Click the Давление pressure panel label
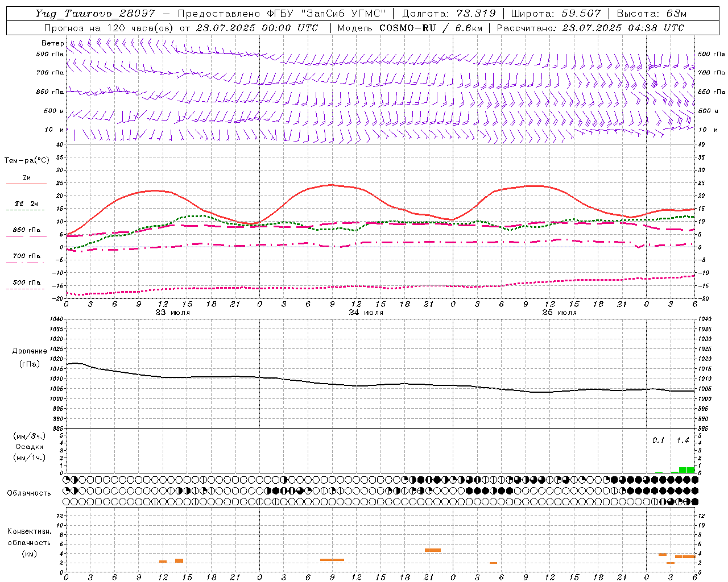 click(x=30, y=351)
